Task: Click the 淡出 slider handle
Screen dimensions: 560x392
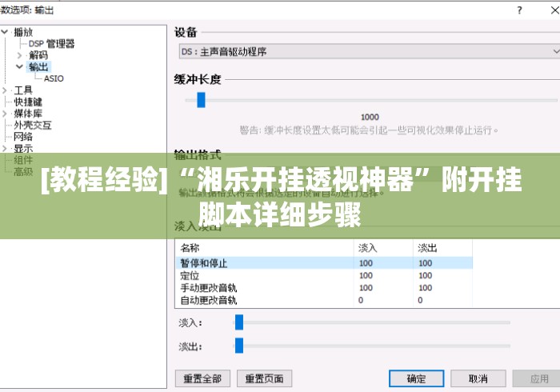Action: coord(239,346)
